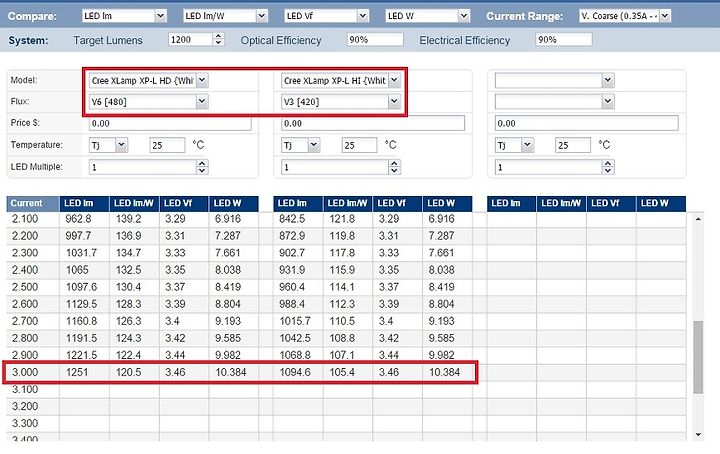The height and width of the screenshot is (454, 720).
Task: Click cell value 1015.7 lumens
Action: click(295, 321)
